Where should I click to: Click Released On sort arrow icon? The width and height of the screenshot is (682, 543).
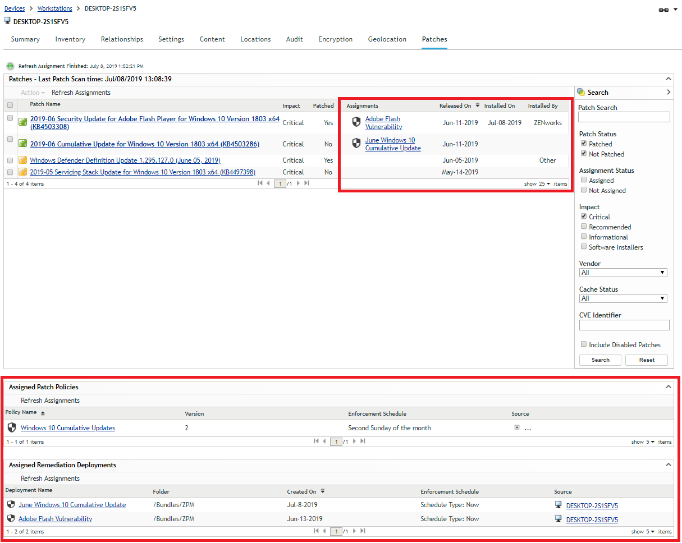tap(477, 105)
